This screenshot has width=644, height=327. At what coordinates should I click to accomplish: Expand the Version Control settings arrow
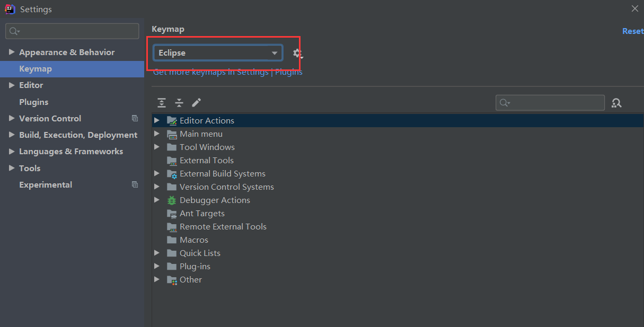[x=12, y=119]
